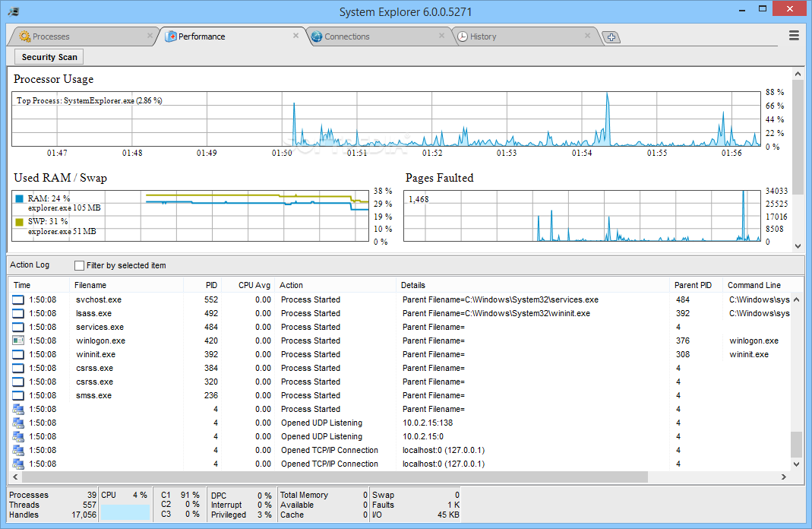Click 'Opened UDP Listening' for 10.0.2.15:138
Screen dimensions: 812x529
[x=321, y=423]
